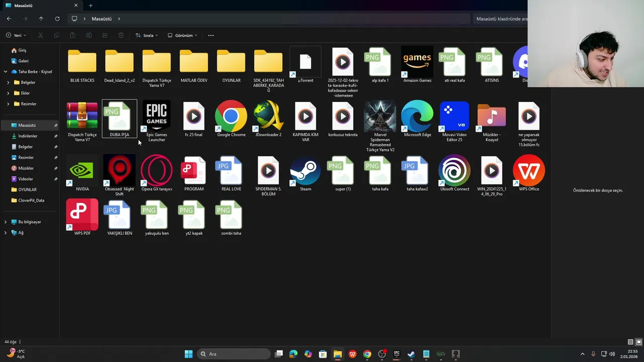
Task: Refresh the current folder
Action: (57, 19)
